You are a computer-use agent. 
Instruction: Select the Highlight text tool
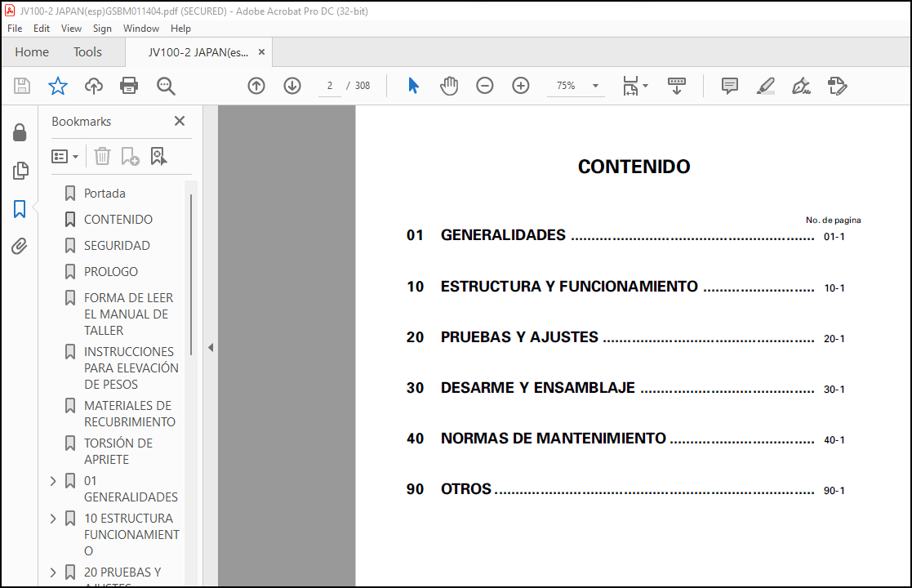click(765, 86)
